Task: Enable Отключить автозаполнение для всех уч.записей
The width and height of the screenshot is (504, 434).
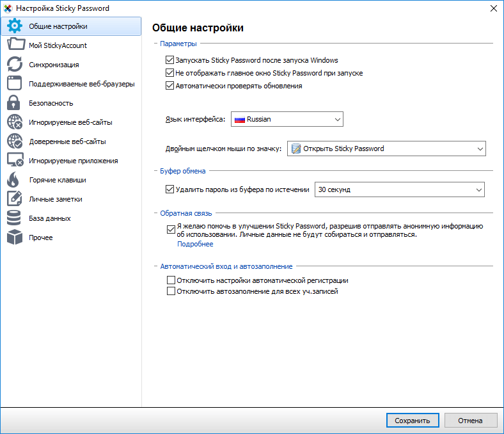Action: tap(171, 291)
